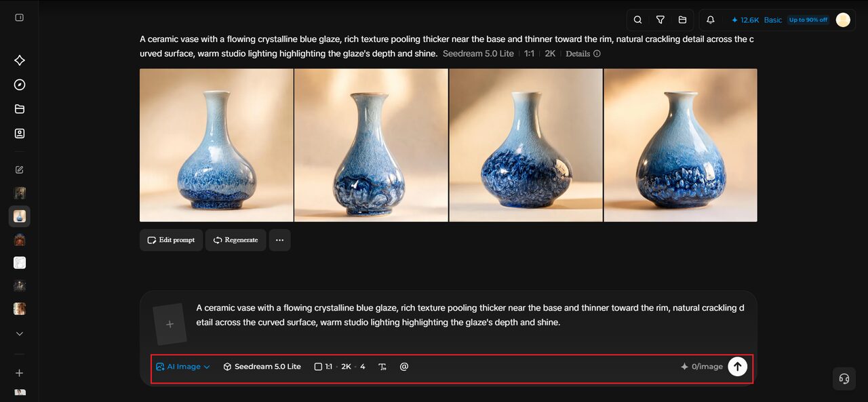The image size is (868, 402).
Task: Open the character profile page in sidebar
Action: [20, 134]
